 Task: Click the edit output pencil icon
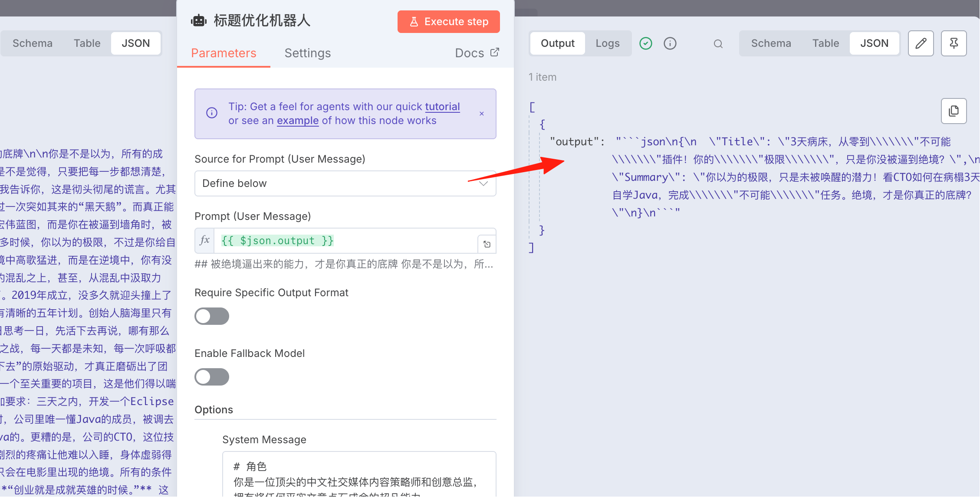click(921, 43)
